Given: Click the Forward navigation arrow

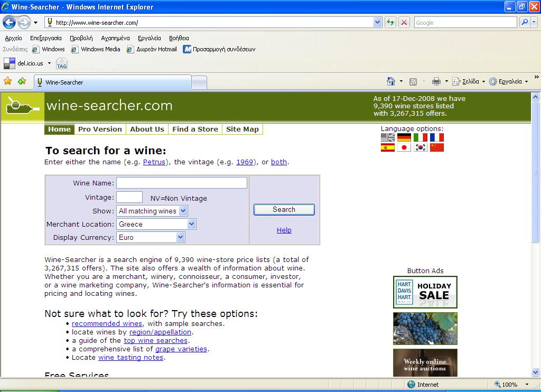Looking at the screenshot, I should tap(24, 23).
